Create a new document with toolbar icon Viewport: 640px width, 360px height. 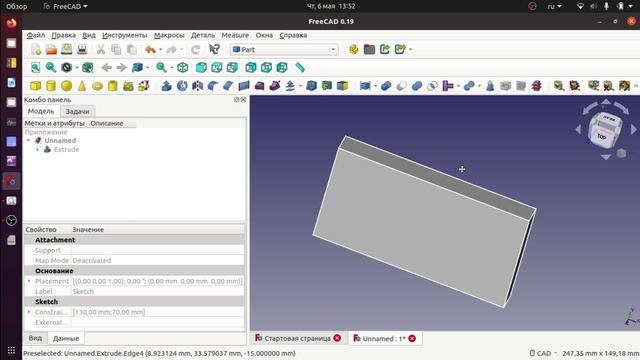(36, 49)
